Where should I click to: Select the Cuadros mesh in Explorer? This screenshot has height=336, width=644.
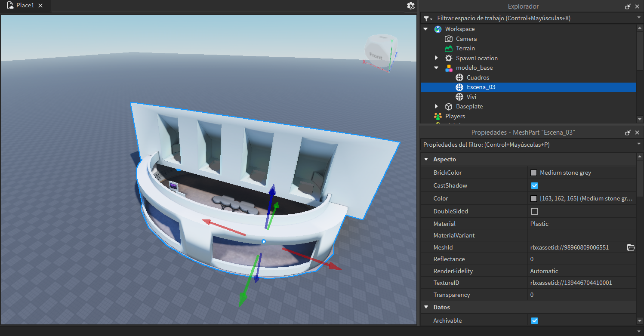coord(478,77)
